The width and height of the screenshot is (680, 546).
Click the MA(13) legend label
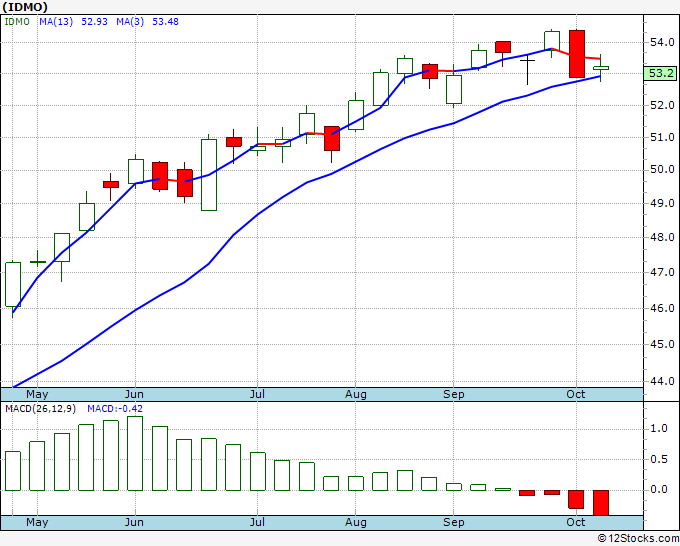click(56, 22)
